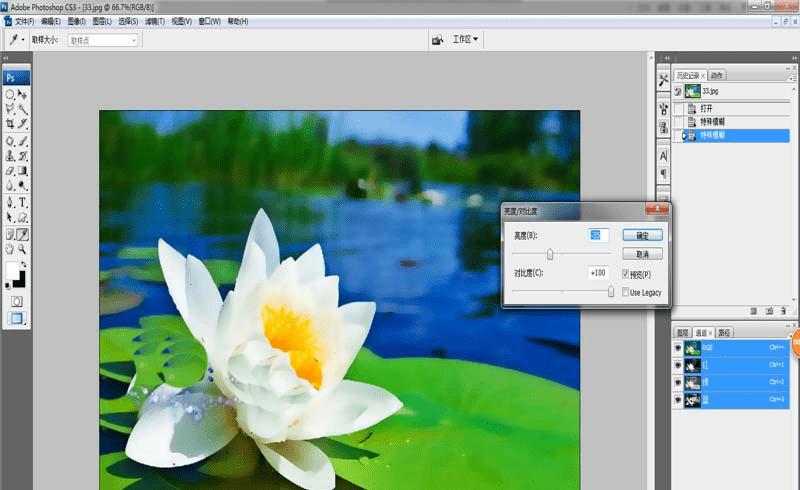Open the 图像(I) menu
800x490 pixels.
(77, 21)
